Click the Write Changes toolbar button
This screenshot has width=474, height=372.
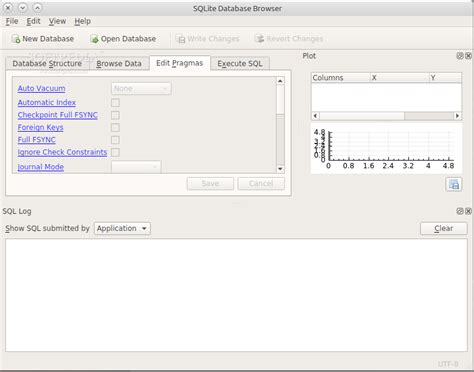coord(207,39)
